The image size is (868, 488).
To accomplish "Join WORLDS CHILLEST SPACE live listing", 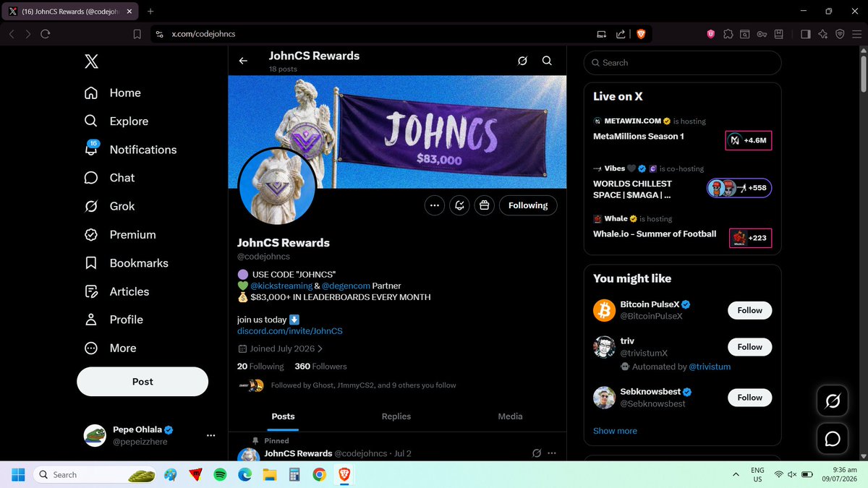I will pyautogui.click(x=632, y=189).
